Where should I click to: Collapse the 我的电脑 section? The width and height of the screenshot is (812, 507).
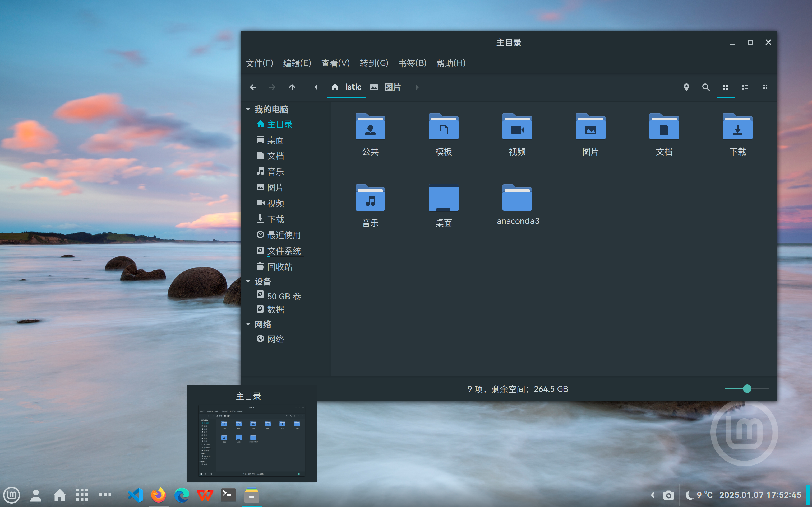click(249, 109)
